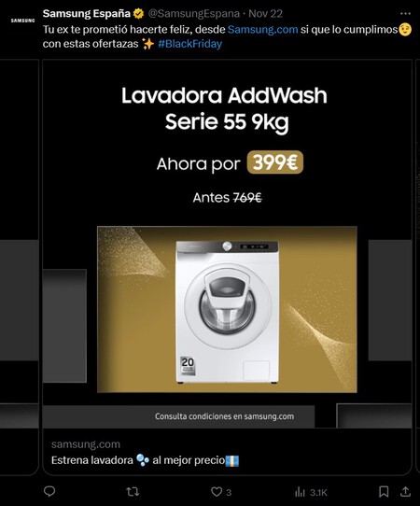
Task: Open the Samsung España profile name
Action: [87, 14]
